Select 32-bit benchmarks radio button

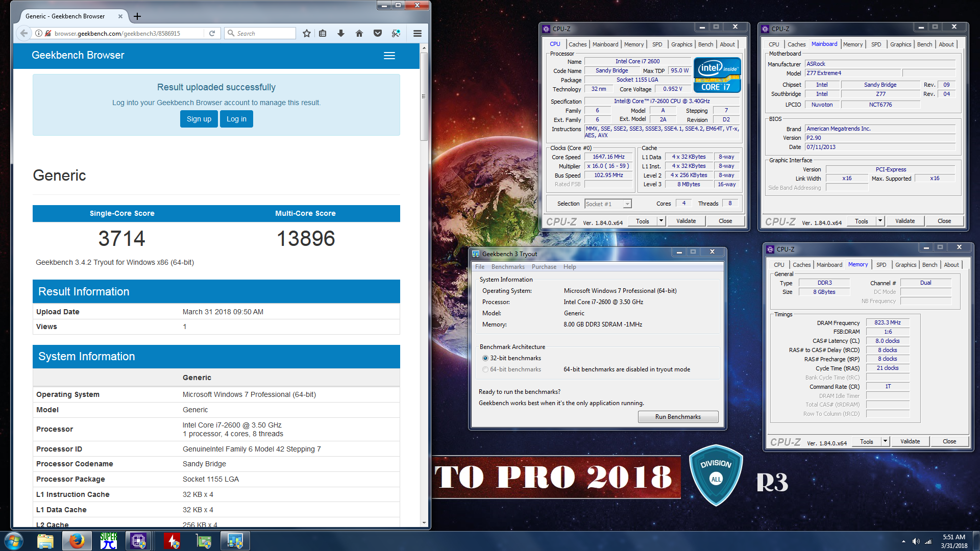click(485, 358)
